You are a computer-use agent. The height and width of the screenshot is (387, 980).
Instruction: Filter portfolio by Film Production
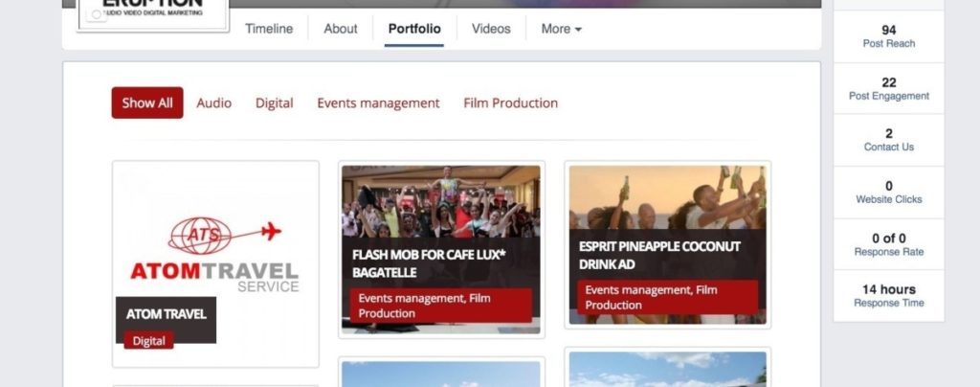pyautogui.click(x=511, y=103)
